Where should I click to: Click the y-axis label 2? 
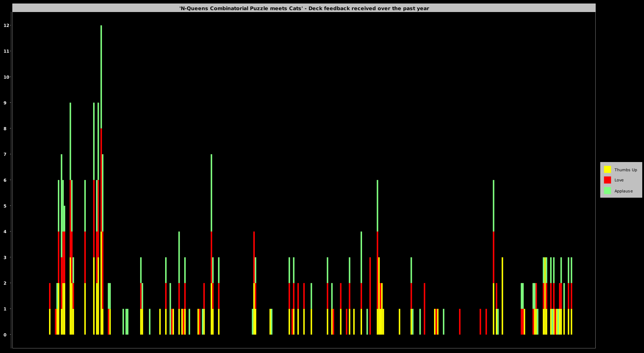[x=5, y=283]
